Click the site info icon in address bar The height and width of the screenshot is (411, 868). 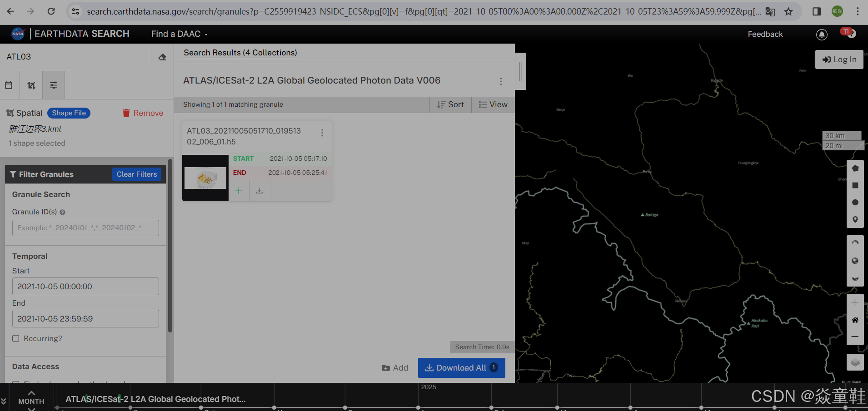click(x=75, y=11)
